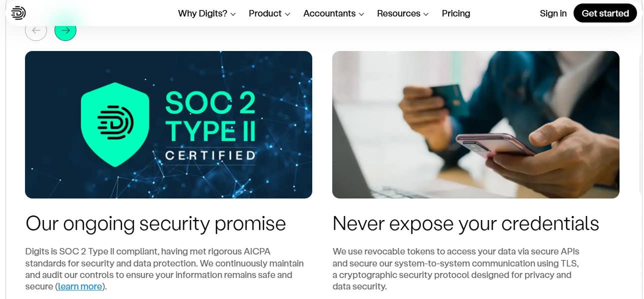Click the Sign in link
The width and height of the screenshot is (644, 299).
(x=553, y=13)
